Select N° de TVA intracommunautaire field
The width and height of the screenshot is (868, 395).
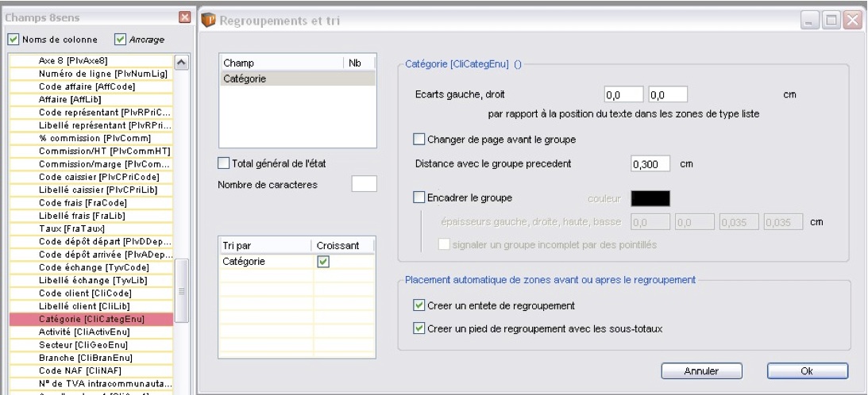[91, 383]
